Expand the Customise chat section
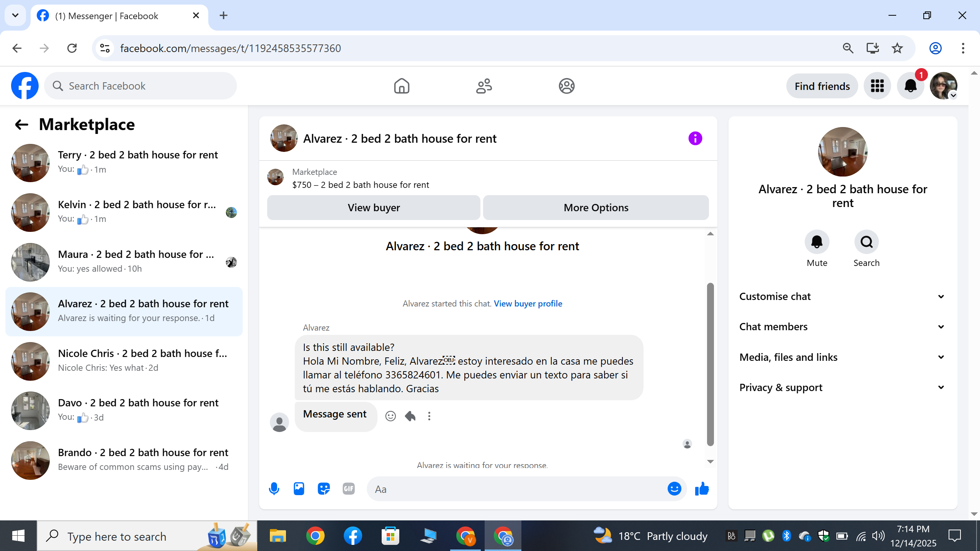The width and height of the screenshot is (980, 551). pos(842,297)
